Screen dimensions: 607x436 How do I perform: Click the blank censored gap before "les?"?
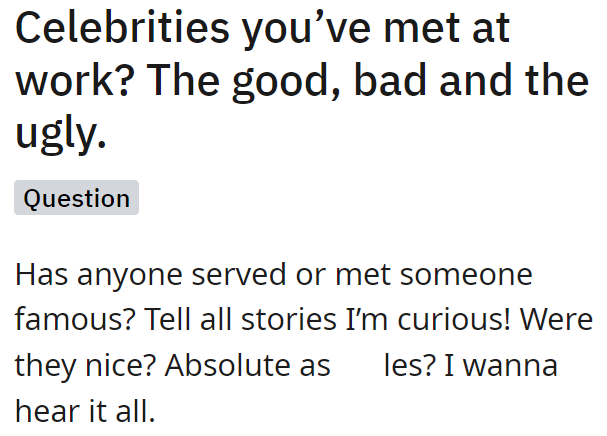coord(357,365)
